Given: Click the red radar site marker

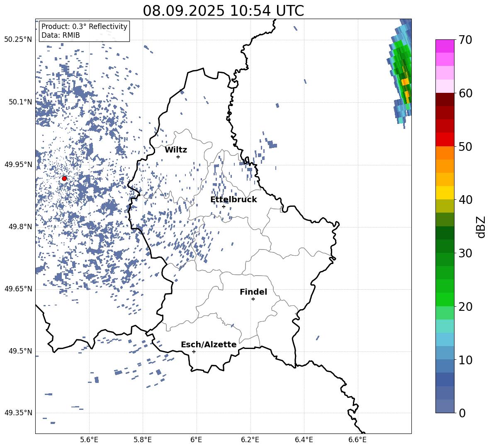Looking at the screenshot, I should pos(64,178).
